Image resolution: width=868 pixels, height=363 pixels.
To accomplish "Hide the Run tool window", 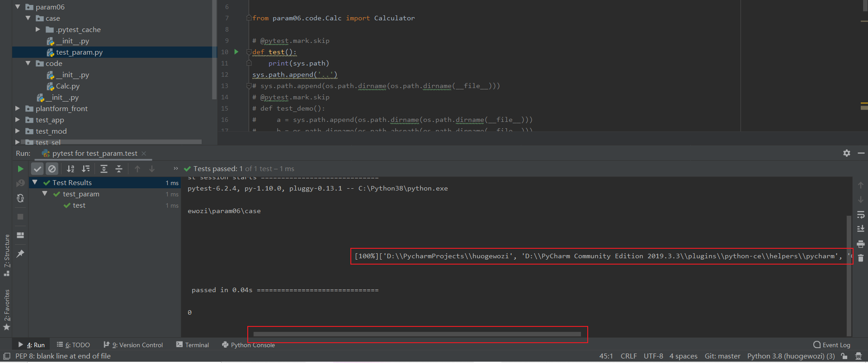I will click(861, 153).
